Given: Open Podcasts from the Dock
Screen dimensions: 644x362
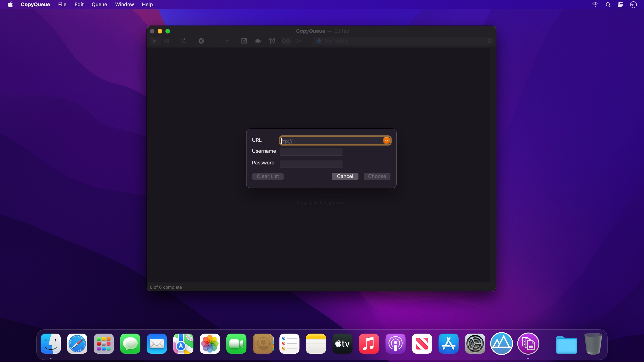Looking at the screenshot, I should (396, 344).
